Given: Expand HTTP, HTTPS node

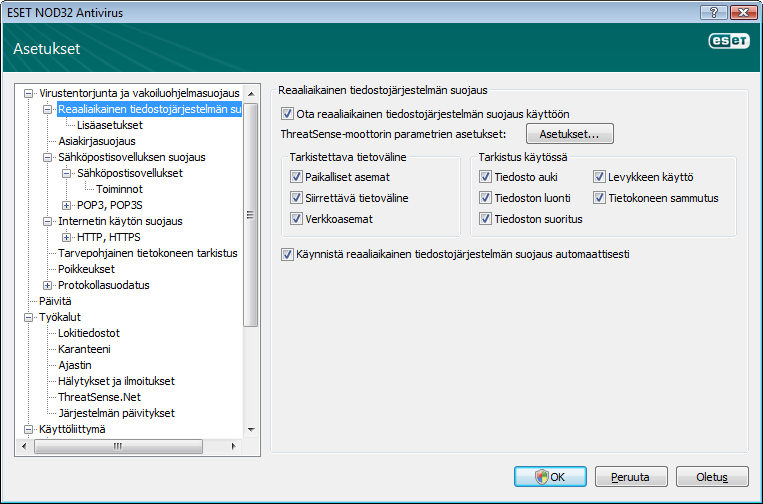Looking at the screenshot, I should tap(67, 237).
